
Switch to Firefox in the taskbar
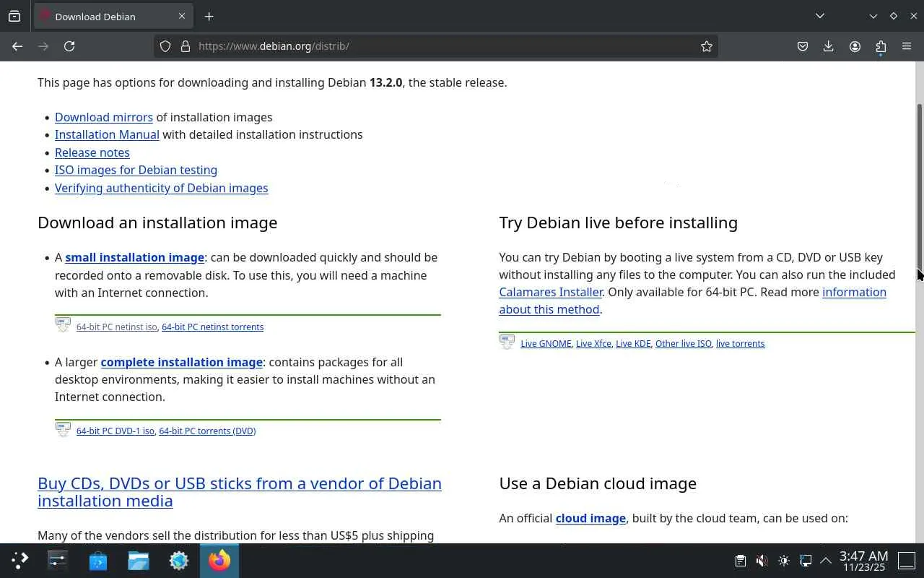[x=219, y=560]
